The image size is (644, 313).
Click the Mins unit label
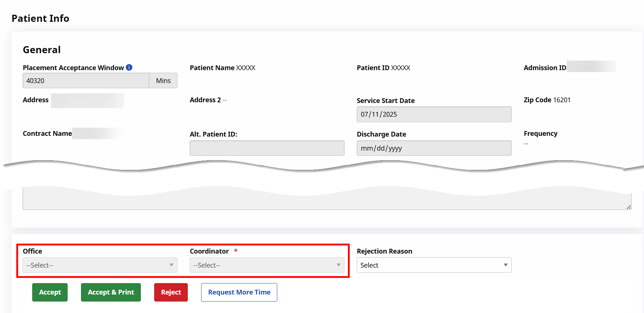pos(163,80)
